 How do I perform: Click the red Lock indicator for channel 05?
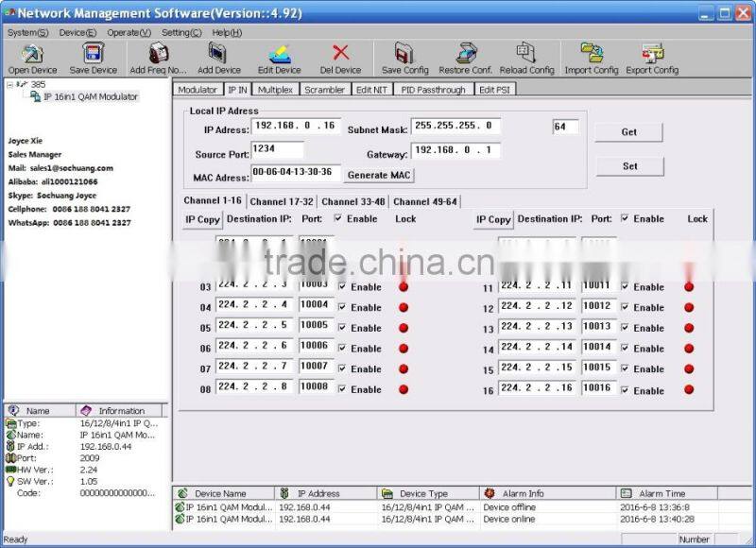tap(404, 328)
